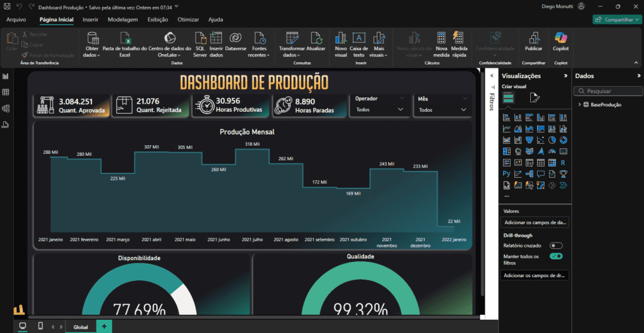Select the line chart visual
The image size is (644, 333).
click(507, 129)
